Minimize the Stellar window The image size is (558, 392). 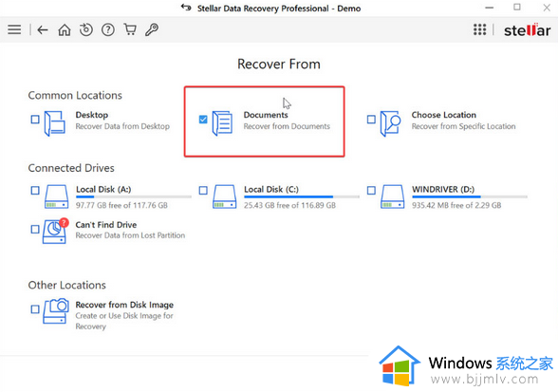(x=490, y=8)
